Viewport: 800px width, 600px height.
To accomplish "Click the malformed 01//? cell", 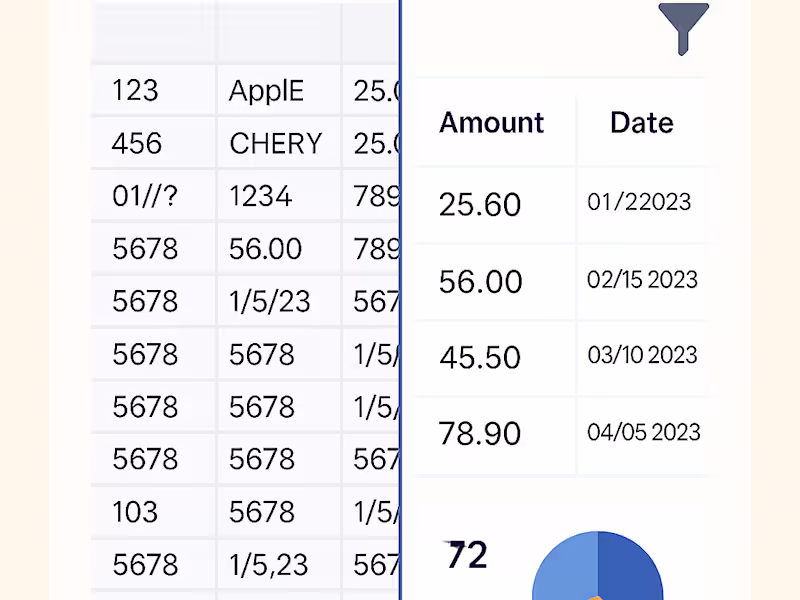I will (x=145, y=196).
